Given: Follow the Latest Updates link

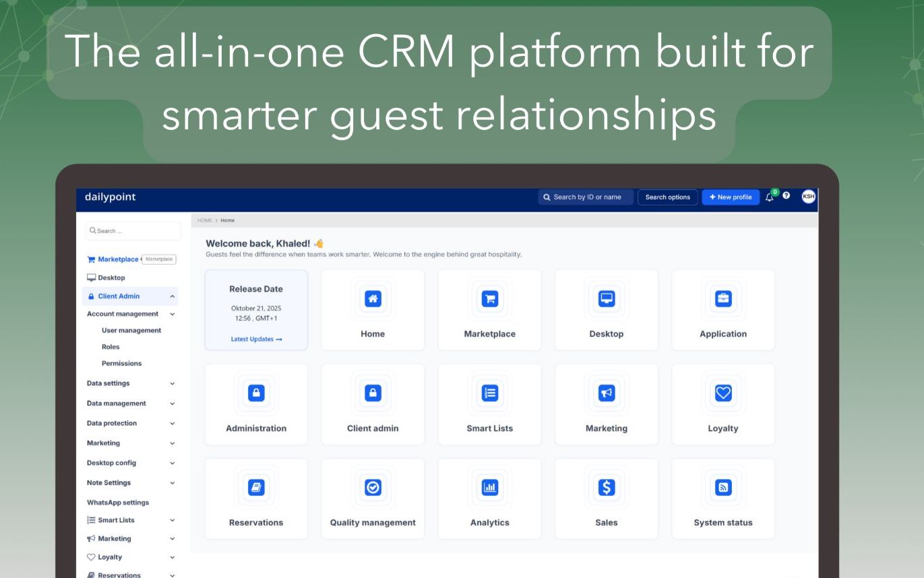Looking at the screenshot, I should tap(256, 340).
